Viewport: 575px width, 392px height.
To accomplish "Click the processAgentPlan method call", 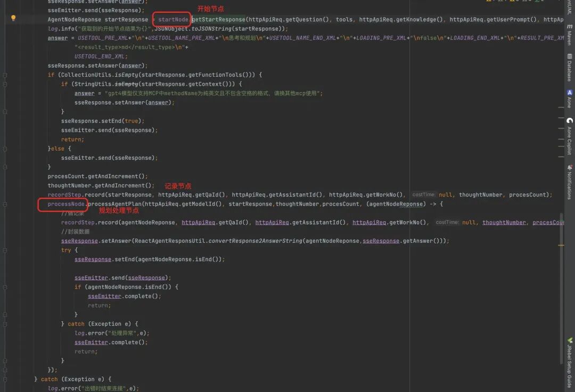I will pos(115,204).
